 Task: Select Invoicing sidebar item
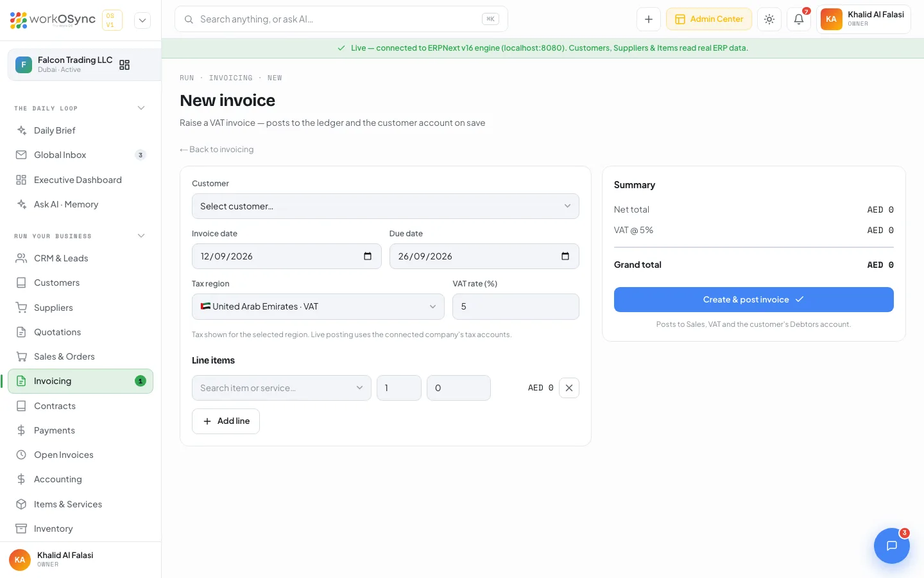point(80,381)
